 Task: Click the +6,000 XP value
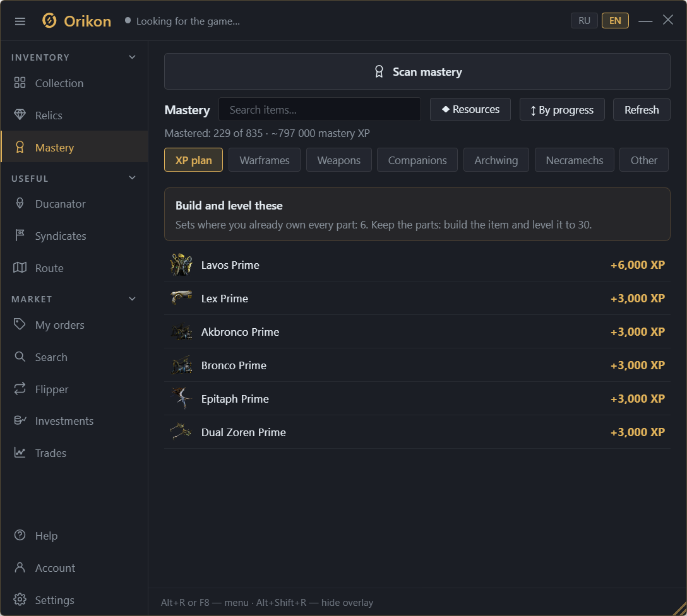pos(638,265)
